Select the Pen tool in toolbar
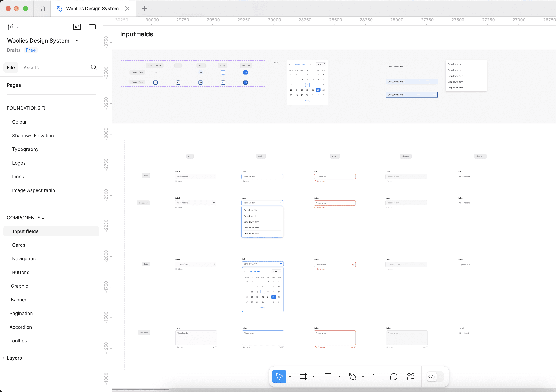Viewport: 556px width, 392px height. tap(352, 377)
